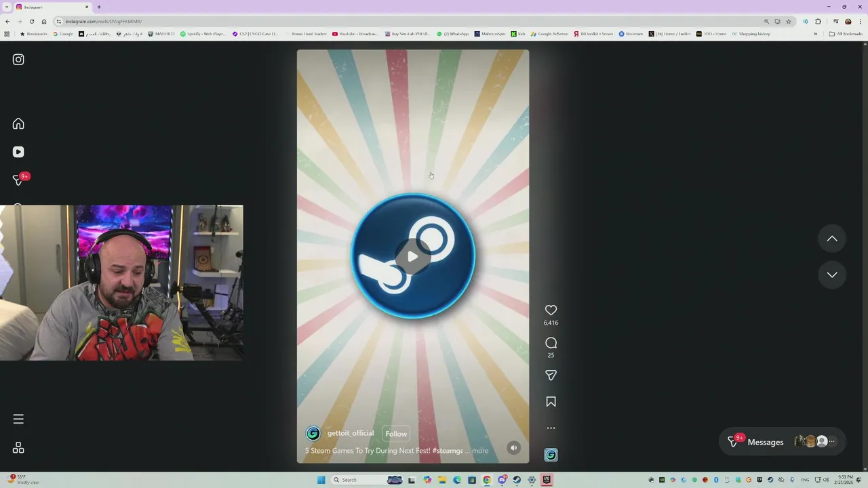Open the Shopping history bookmark

tap(751, 34)
